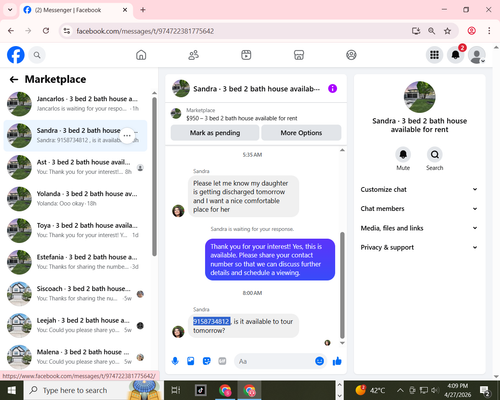
Task: Open the tab search dropdown arrow
Action: click(10, 10)
